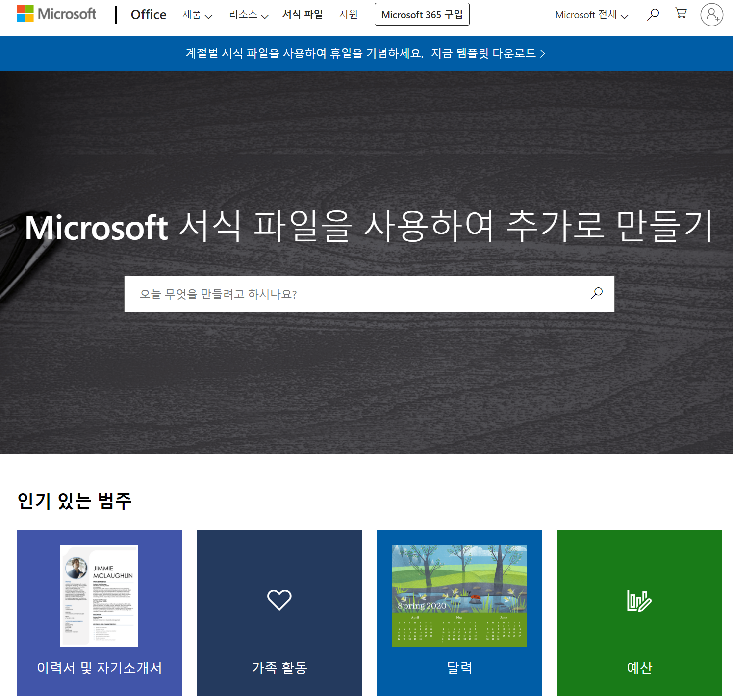733x700 pixels.
Task: Click the search box magnifier icon
Action: coord(597,293)
